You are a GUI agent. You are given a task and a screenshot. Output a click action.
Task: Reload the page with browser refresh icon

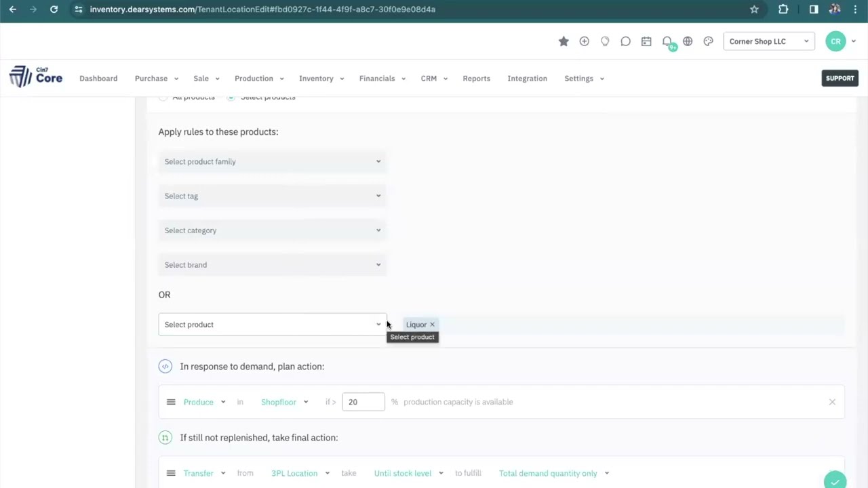click(x=54, y=9)
